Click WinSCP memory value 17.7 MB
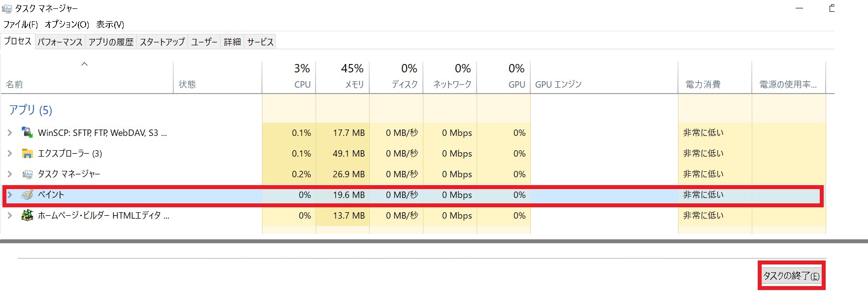Image resolution: width=868 pixels, height=293 pixels. tap(349, 132)
